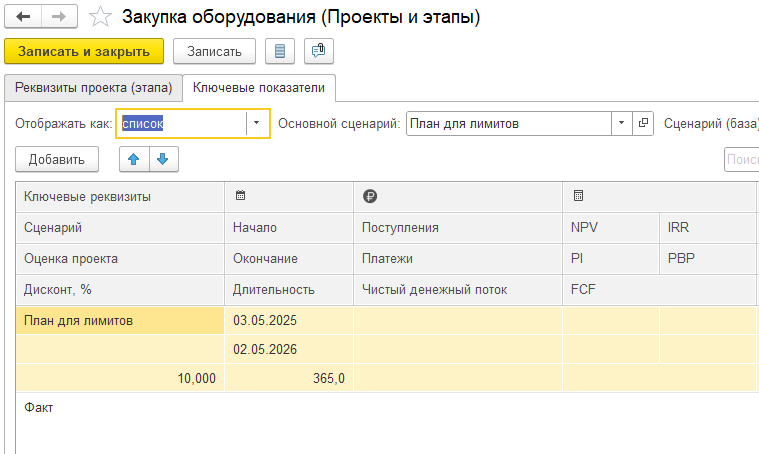Screen dimensions: 759x454
Task: Switch to Реквизиты проекта (этапа) tab
Action: click(93, 88)
